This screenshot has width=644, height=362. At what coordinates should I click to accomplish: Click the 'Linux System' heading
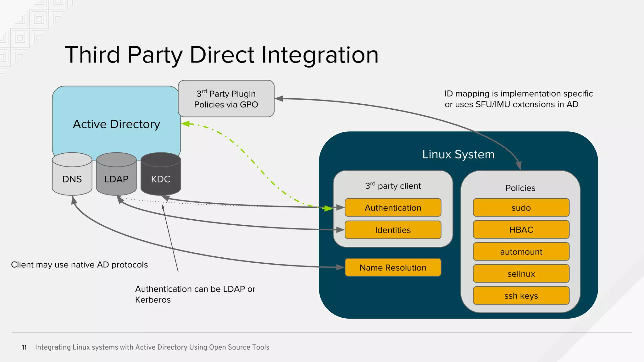pyautogui.click(x=458, y=155)
